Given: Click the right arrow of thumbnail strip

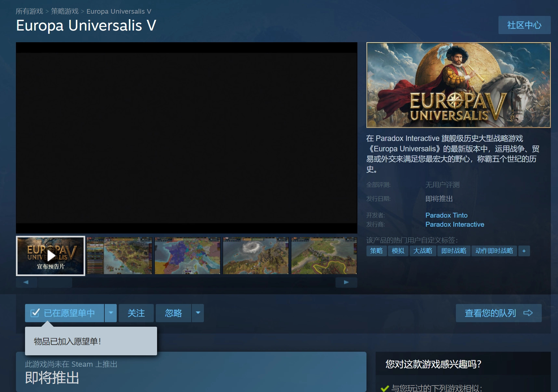Looking at the screenshot, I should pos(346,282).
